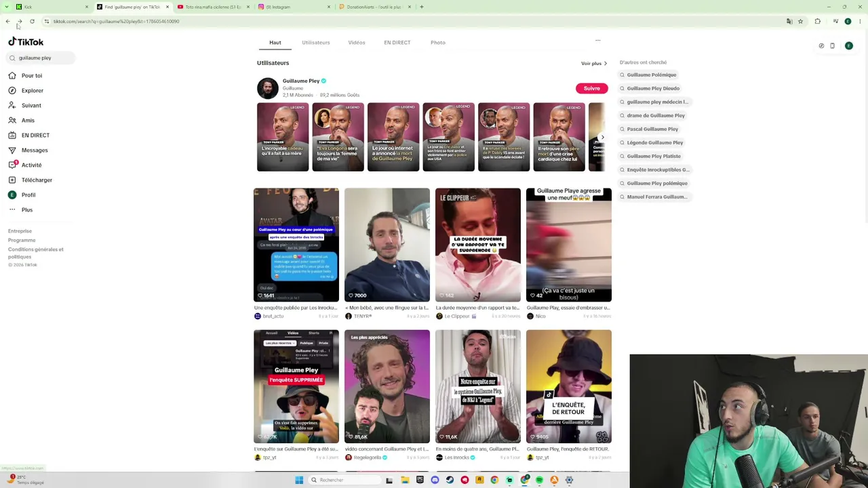Screen dimensions: 868x488
Task: Switch to the Photo search tab
Action: click(438, 43)
